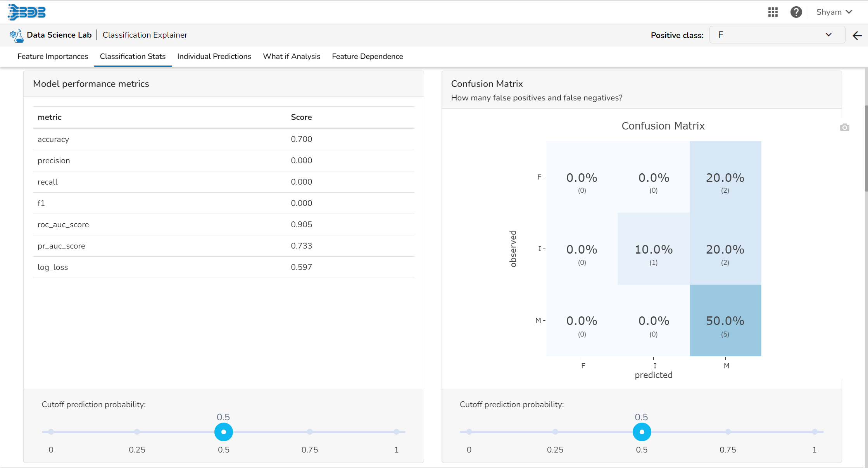Click the BDB logo icon
This screenshot has height=468, width=868.
27,12
